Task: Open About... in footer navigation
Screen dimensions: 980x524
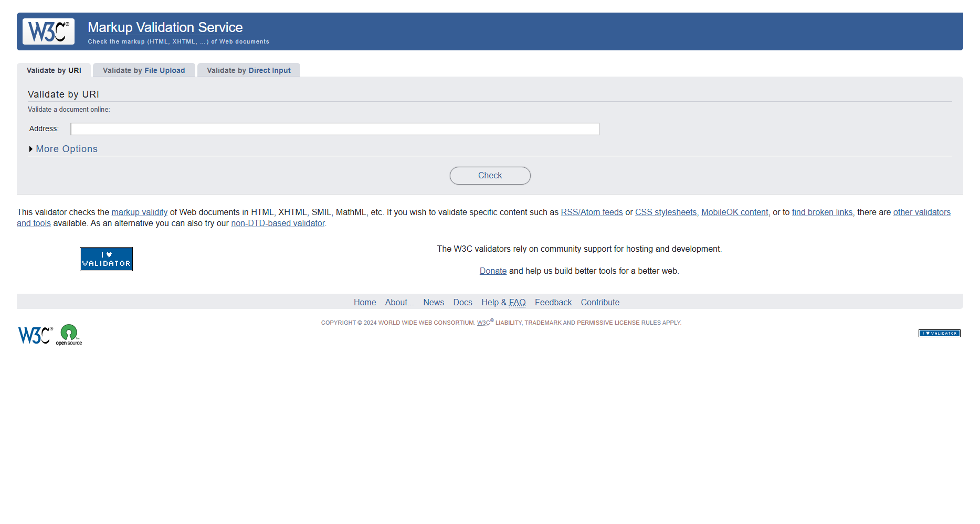Action: click(399, 303)
